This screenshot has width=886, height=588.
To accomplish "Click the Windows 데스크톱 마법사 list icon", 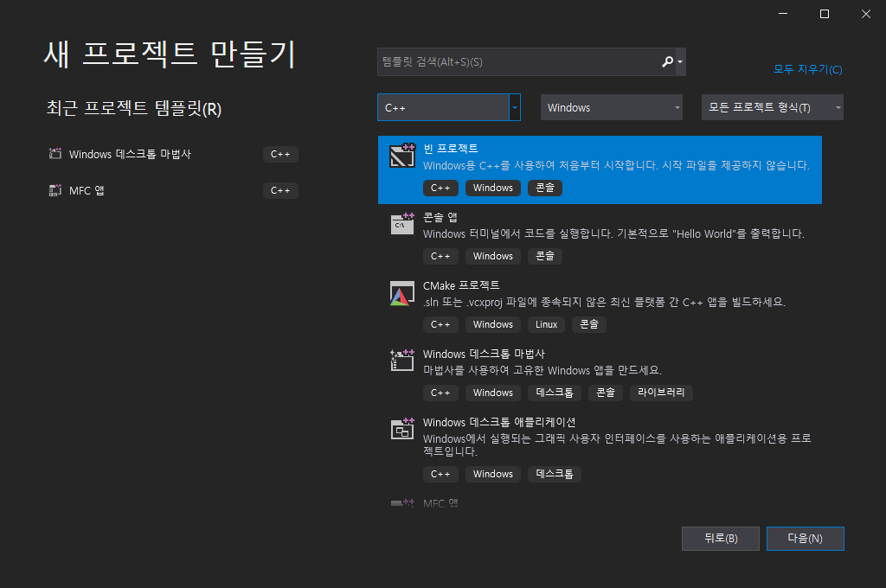I will coord(402,361).
